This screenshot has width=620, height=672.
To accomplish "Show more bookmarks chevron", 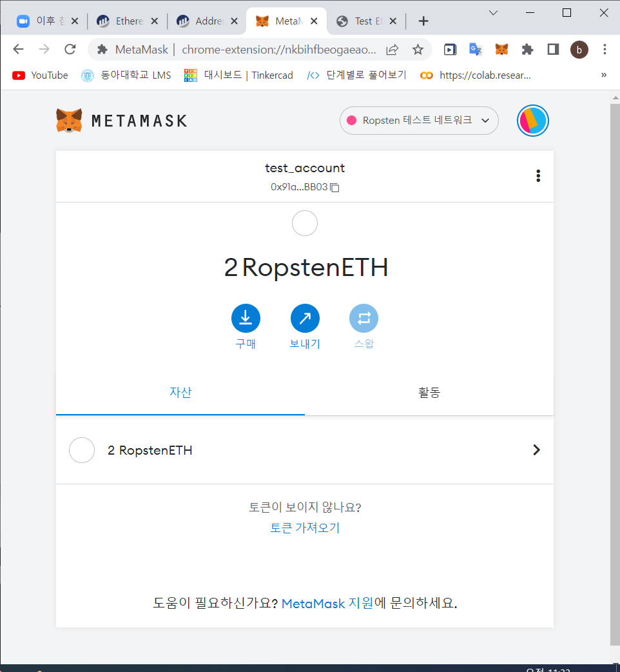I will [x=604, y=75].
